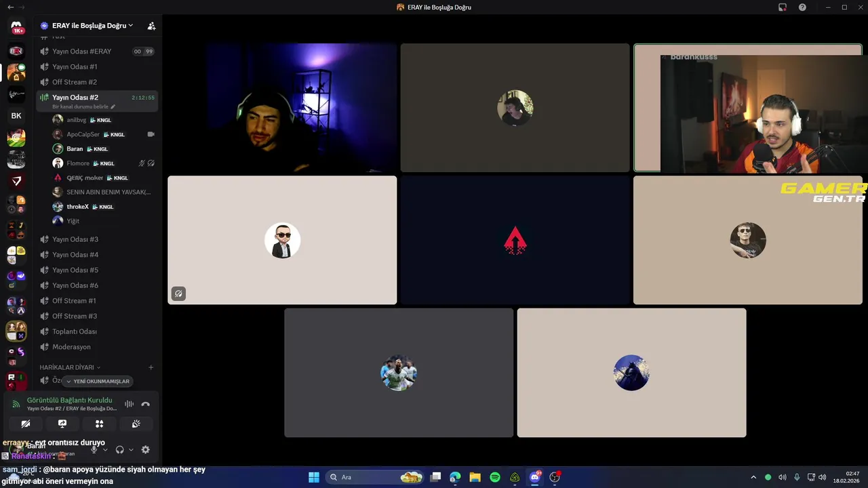Open user settings gear
Screen dimensions: 868x488
tap(145, 449)
